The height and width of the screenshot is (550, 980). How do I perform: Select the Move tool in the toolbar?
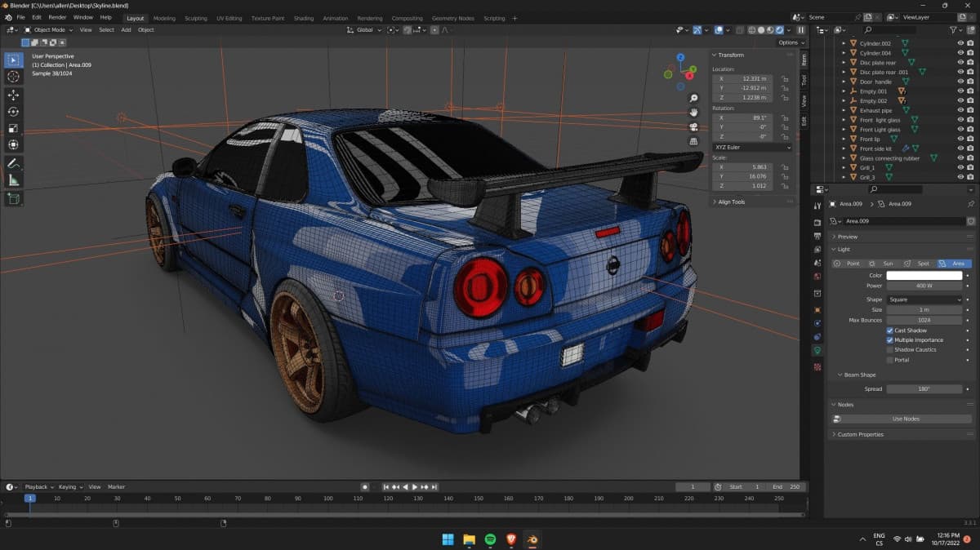(x=13, y=95)
